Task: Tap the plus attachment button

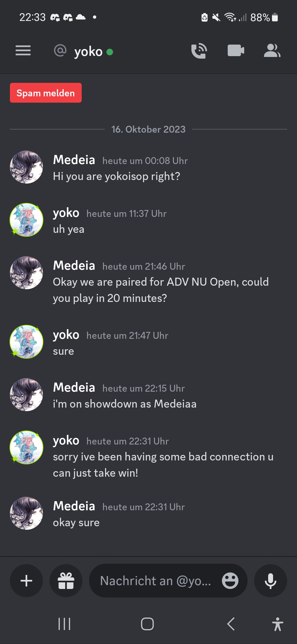Action: [26, 581]
